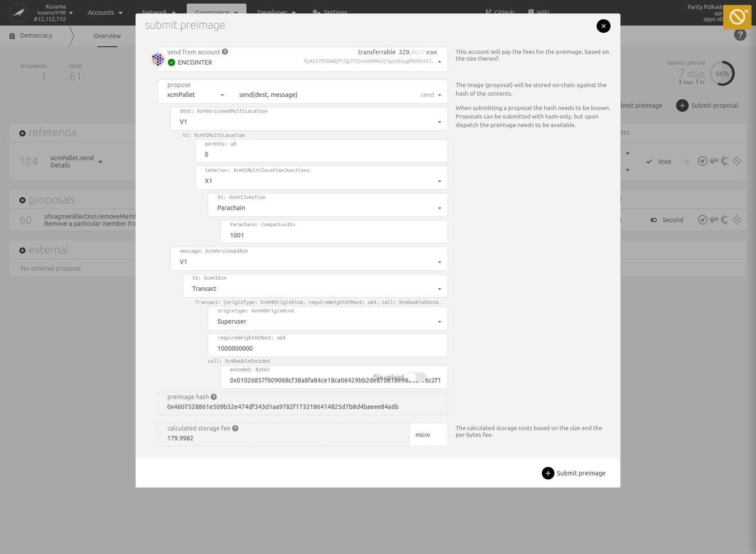Click help icon next to preimage hash
The width and height of the screenshot is (756, 554).
[214, 397]
